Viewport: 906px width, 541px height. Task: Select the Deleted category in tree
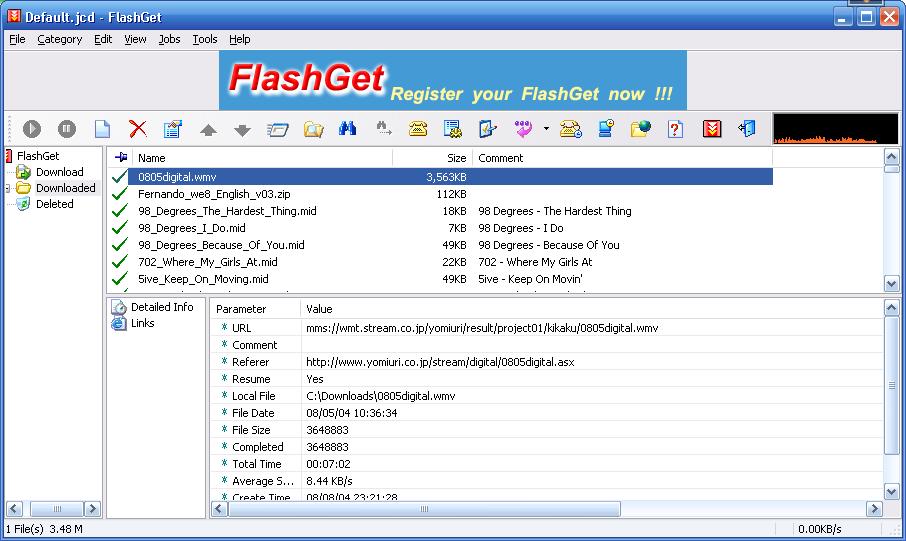tap(54, 204)
